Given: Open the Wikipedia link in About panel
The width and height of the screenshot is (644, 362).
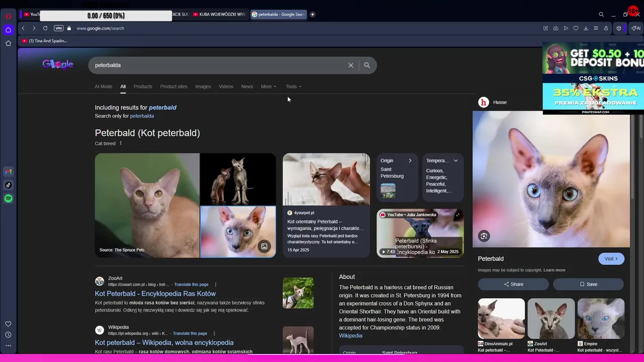Looking at the screenshot, I should pos(351,336).
